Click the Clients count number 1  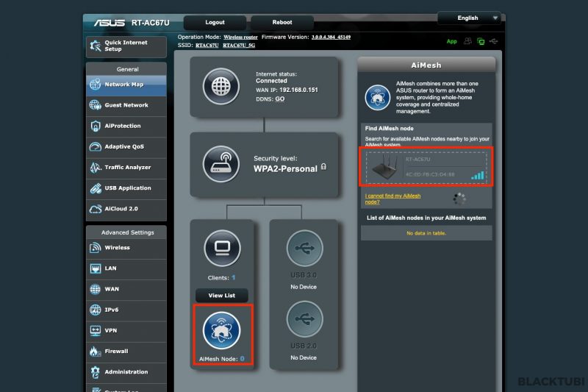click(233, 277)
